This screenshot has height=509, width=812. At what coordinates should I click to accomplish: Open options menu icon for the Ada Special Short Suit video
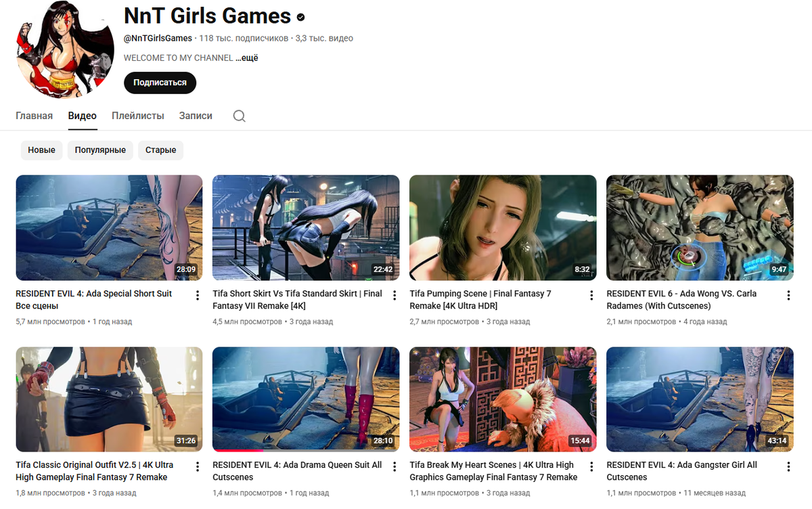pos(197,295)
